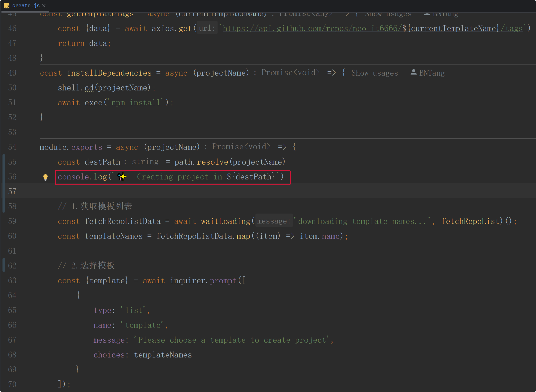Click line number 57 in the gutter

pos(12,191)
